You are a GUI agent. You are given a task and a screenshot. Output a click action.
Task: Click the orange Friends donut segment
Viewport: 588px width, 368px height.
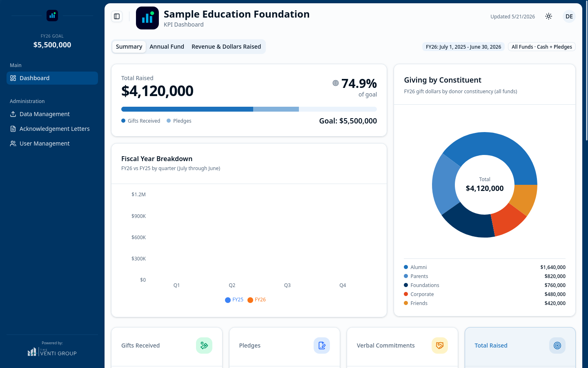525,197
